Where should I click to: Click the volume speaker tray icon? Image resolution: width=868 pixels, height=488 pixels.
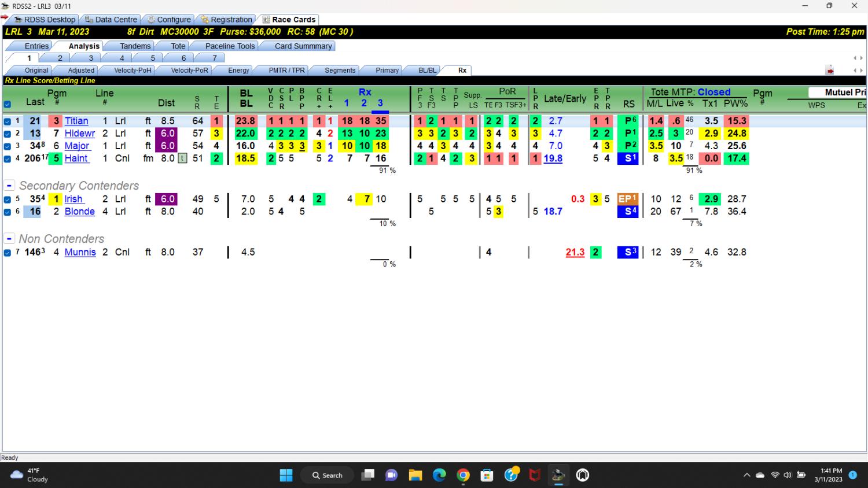(787, 475)
